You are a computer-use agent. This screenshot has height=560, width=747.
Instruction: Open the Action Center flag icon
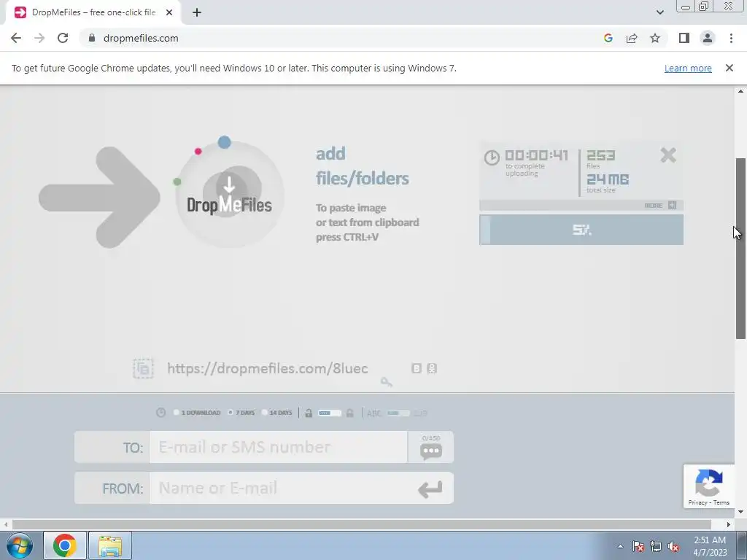638,546
